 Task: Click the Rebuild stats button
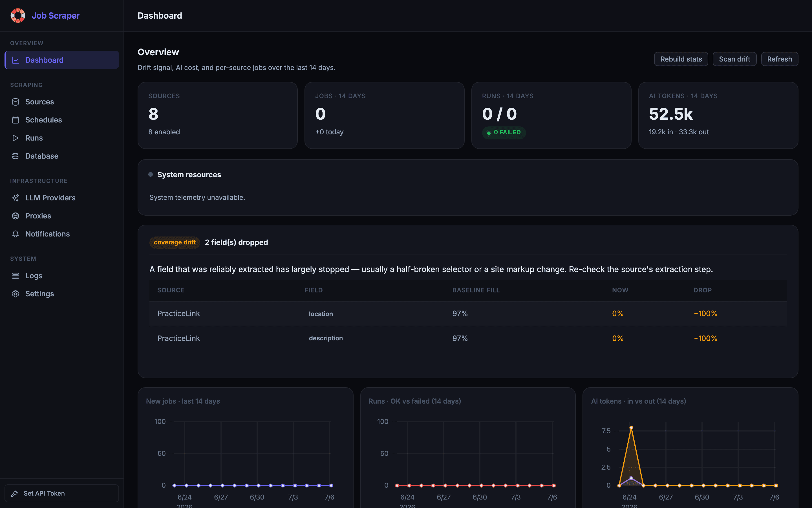pyautogui.click(x=681, y=59)
